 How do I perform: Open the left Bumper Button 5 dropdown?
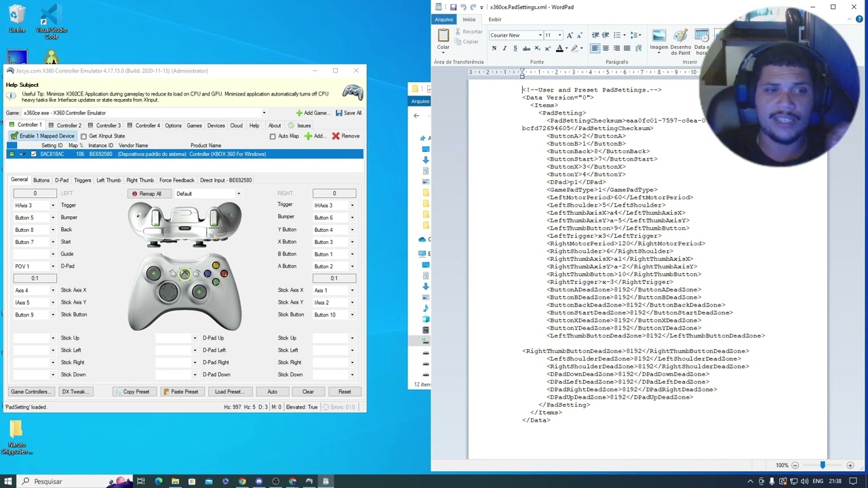52,218
